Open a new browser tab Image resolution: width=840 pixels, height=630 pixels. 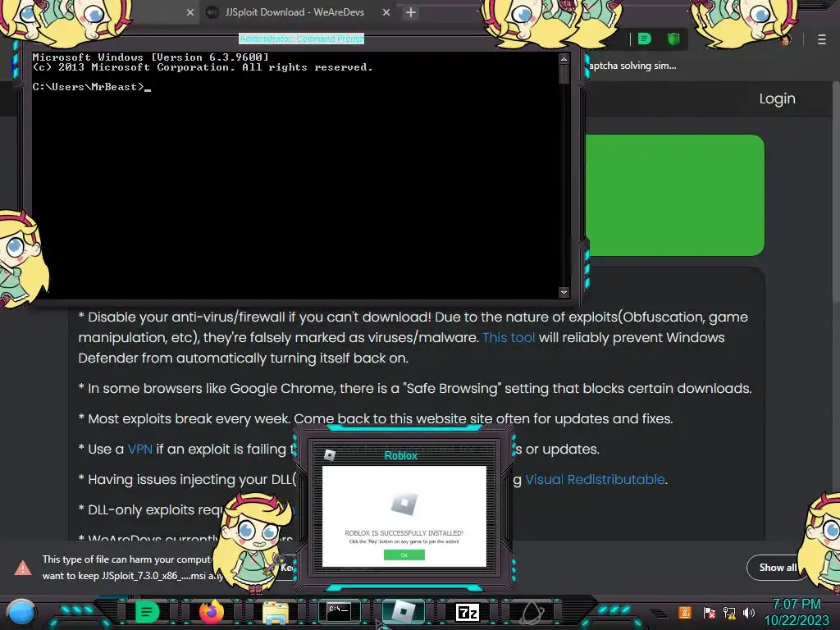411,12
